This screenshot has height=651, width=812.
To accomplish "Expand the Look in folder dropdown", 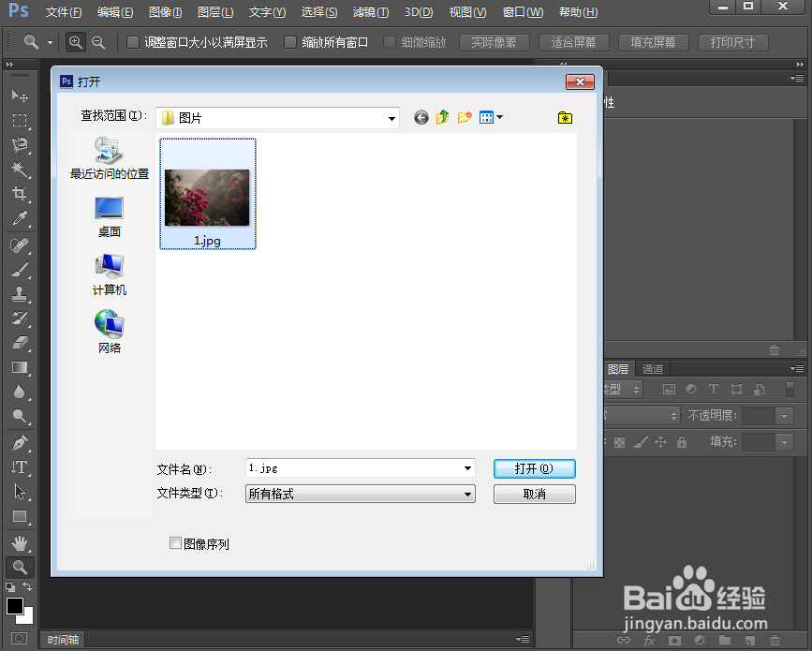I will [392, 118].
